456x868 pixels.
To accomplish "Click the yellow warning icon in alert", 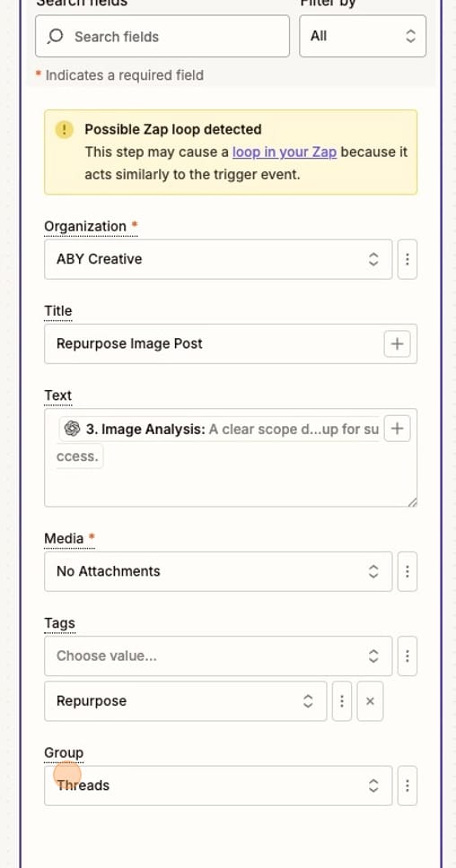I will pyautogui.click(x=65, y=129).
